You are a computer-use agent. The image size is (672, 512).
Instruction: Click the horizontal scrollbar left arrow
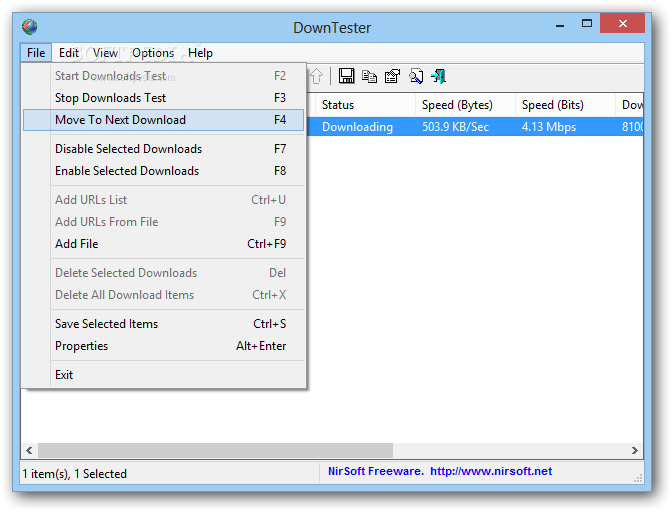(x=29, y=450)
